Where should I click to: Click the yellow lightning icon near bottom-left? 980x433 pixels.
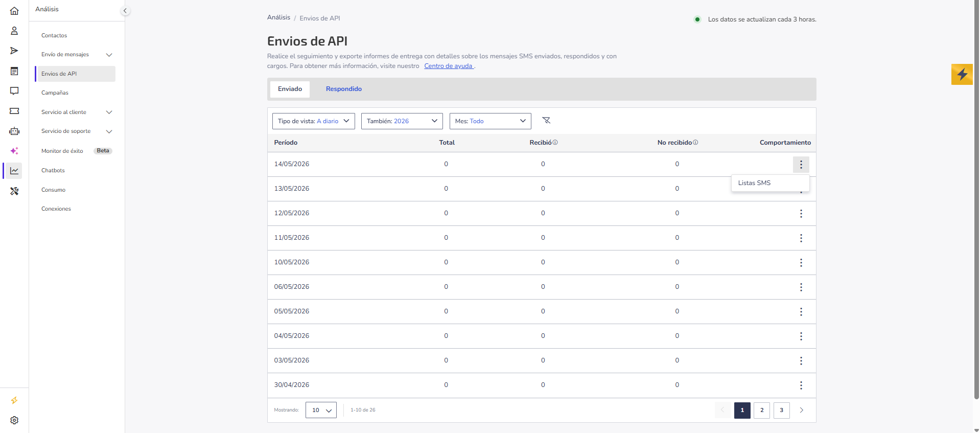coord(14,400)
